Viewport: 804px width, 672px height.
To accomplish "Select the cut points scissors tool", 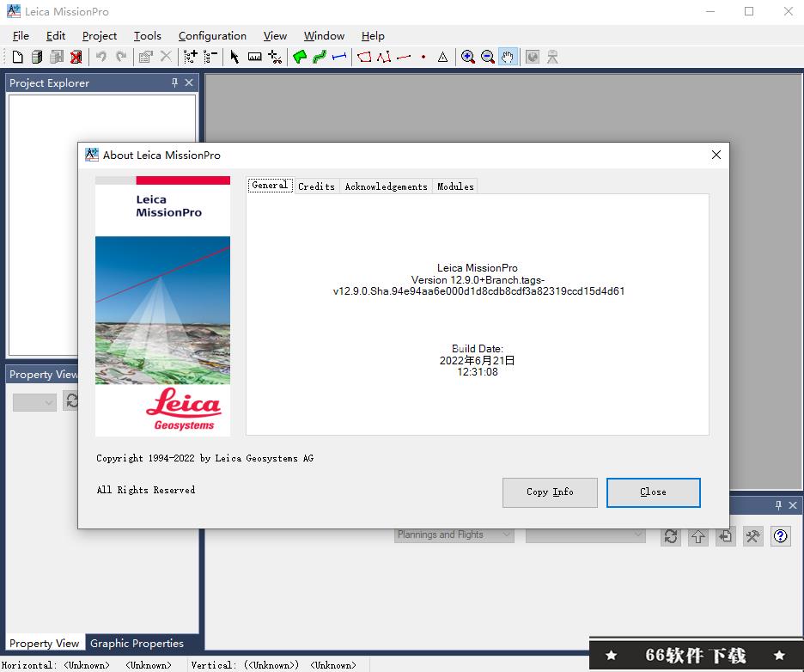I will pos(275,57).
